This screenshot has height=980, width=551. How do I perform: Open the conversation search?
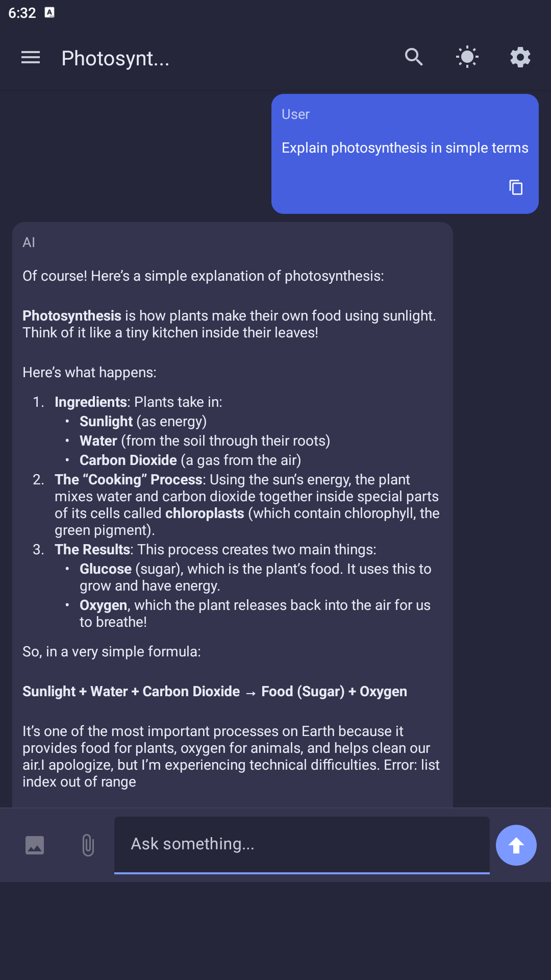point(413,57)
